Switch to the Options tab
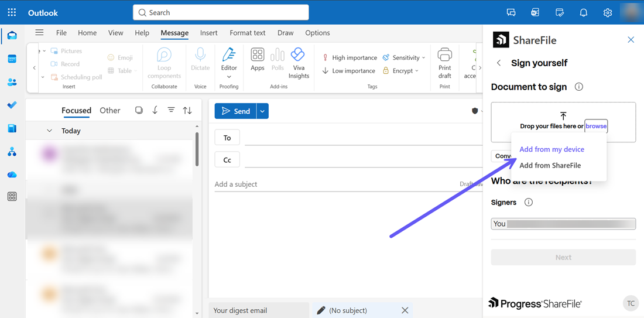The image size is (644, 318). pyautogui.click(x=317, y=33)
